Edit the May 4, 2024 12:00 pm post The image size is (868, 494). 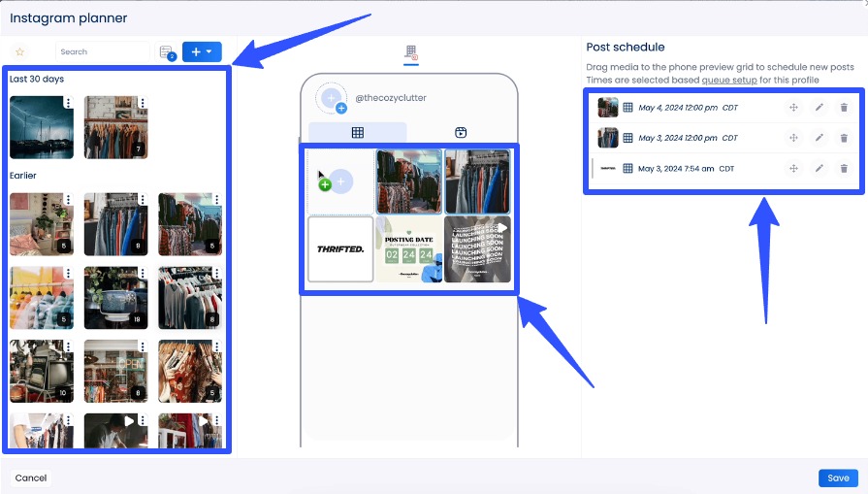pyautogui.click(x=819, y=108)
